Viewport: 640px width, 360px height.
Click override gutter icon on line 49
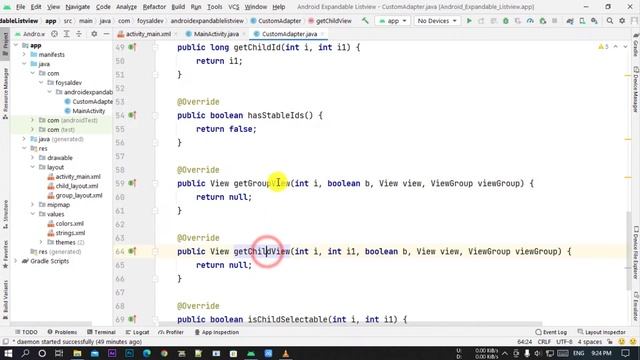(132, 47)
